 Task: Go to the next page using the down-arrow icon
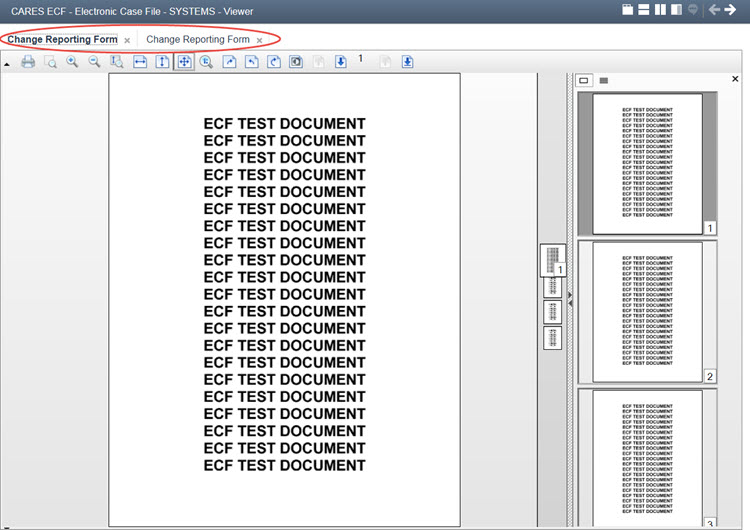[340, 62]
